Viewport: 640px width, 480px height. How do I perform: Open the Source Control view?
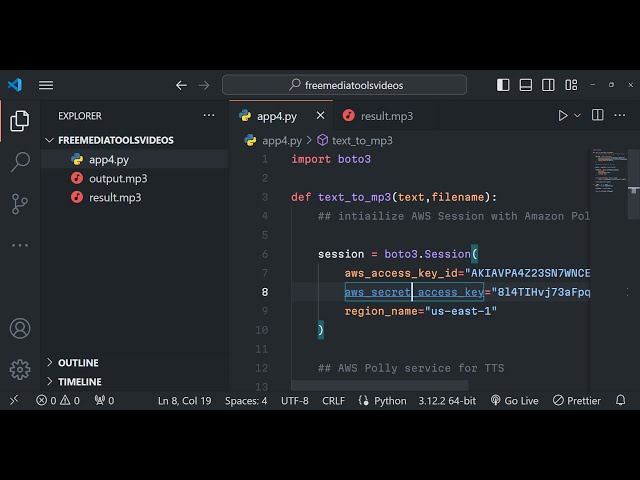[20, 203]
